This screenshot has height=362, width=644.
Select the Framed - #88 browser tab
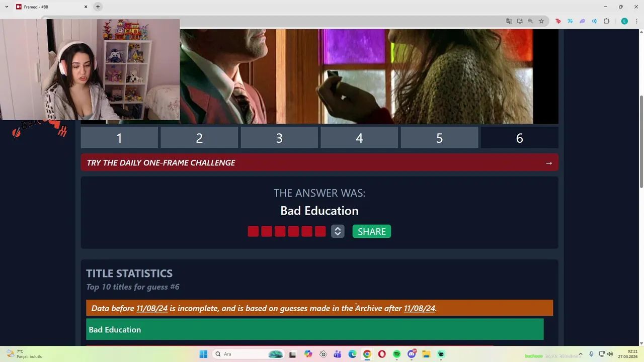[x=51, y=7]
